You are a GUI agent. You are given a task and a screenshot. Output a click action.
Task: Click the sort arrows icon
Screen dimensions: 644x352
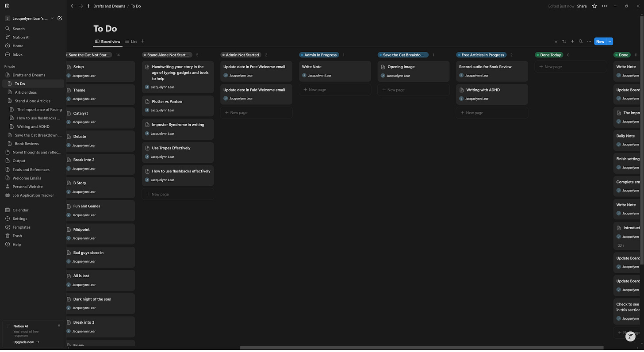pyautogui.click(x=564, y=42)
